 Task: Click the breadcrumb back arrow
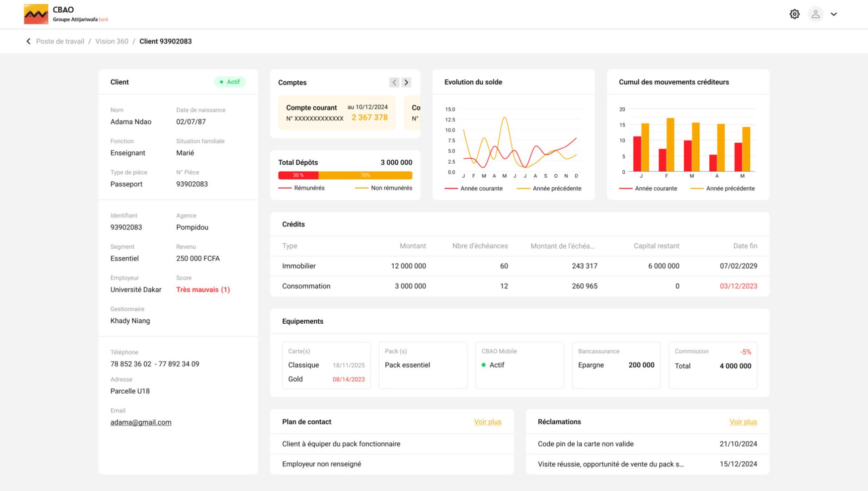[x=28, y=41]
